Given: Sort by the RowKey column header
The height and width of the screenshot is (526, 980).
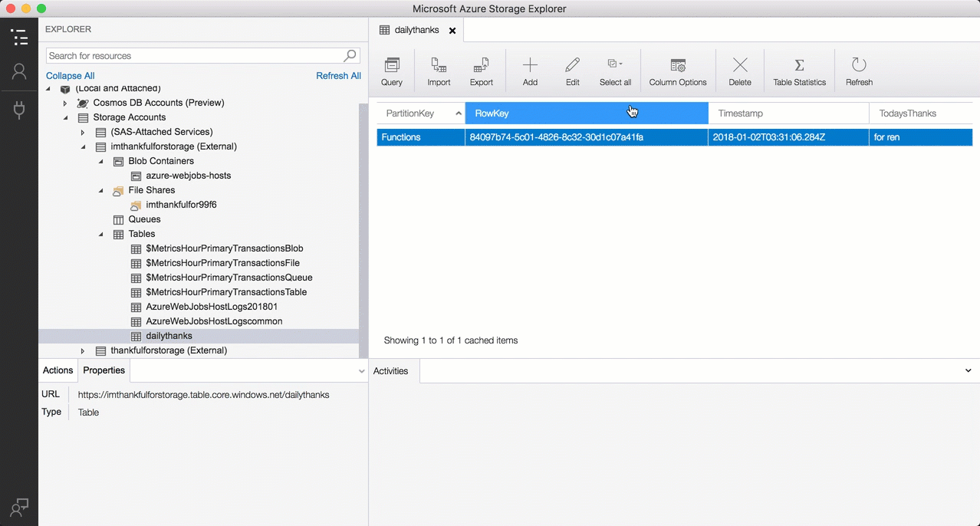Looking at the screenshot, I should click(587, 113).
